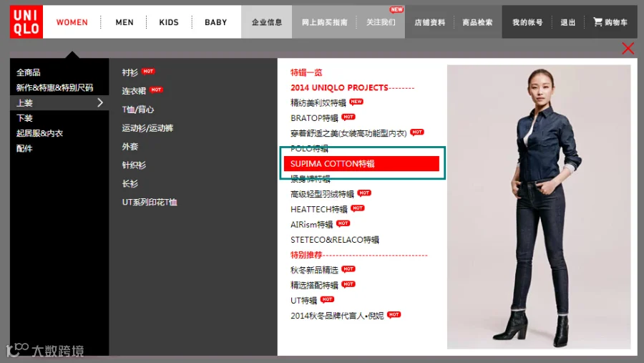Open 长衫 subcategory
Image resolution: width=644 pixels, height=363 pixels.
pyautogui.click(x=130, y=184)
